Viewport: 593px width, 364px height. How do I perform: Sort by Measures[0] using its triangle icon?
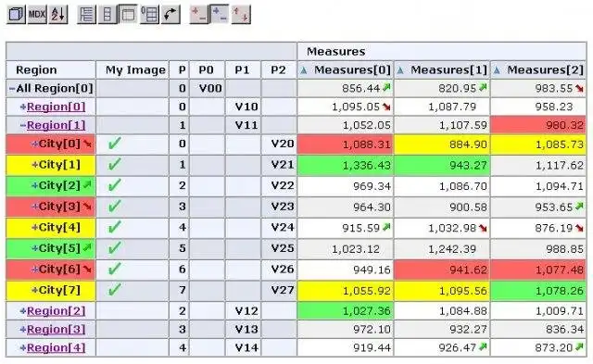(x=303, y=70)
